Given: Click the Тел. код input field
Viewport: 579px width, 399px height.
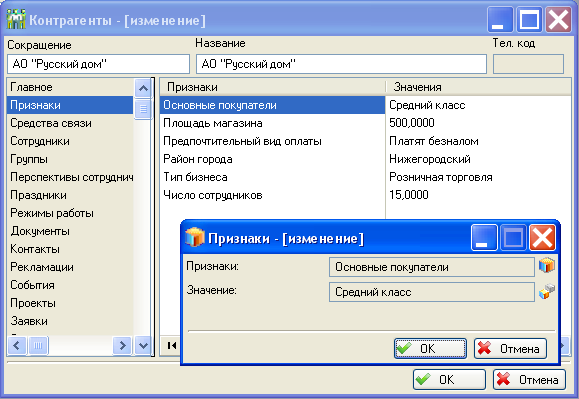Looking at the screenshot, I should tap(528, 64).
